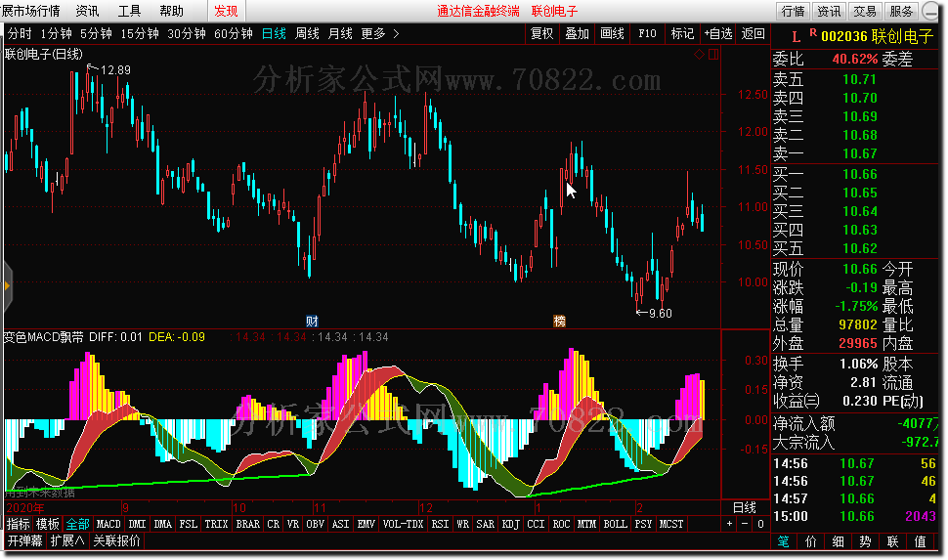Click the 叠加 overlay button
The image size is (948, 560).
click(578, 34)
